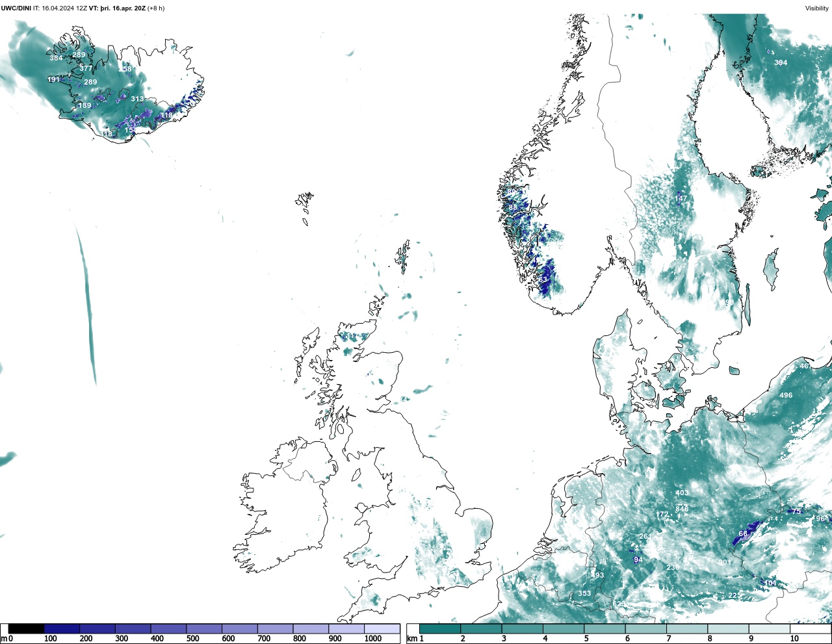Select the dark teal 1–2 km legend swatch
Viewport: 832px width, 644px height.
tap(440, 628)
